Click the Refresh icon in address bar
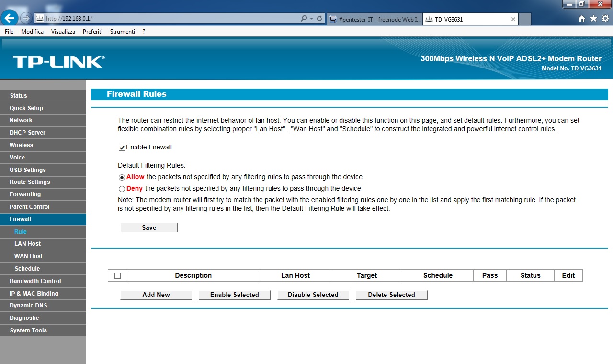Image resolution: width=613 pixels, height=364 pixels. coord(319,19)
